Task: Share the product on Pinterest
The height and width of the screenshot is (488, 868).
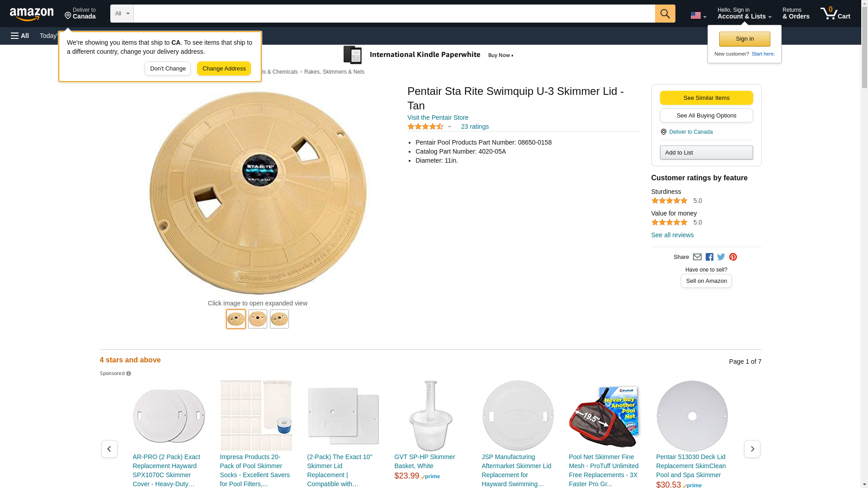Action: coord(733,257)
